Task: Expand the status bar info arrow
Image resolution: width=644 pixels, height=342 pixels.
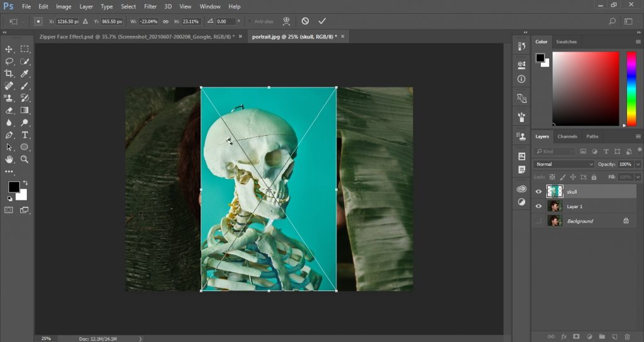Action: (140, 339)
